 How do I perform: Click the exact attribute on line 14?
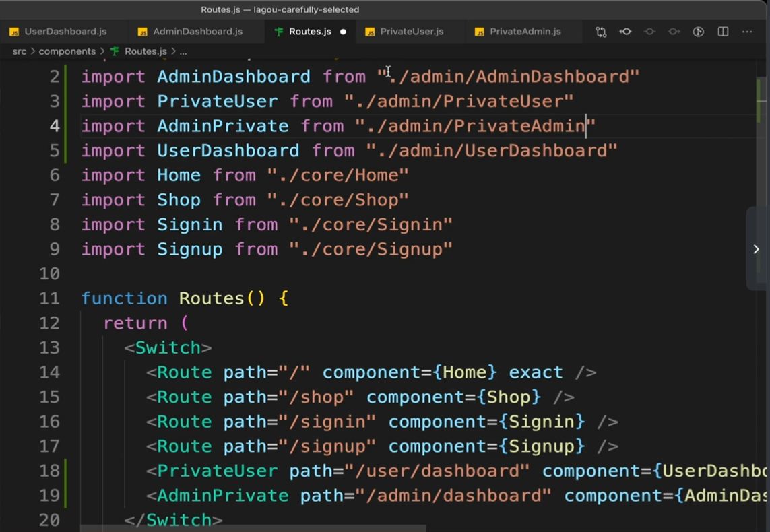[536, 372]
